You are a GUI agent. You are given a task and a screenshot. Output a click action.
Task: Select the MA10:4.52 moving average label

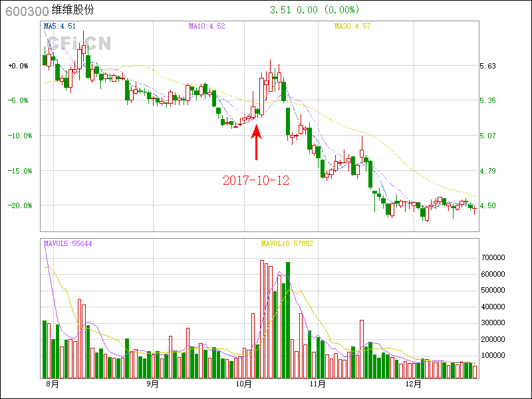(207, 27)
